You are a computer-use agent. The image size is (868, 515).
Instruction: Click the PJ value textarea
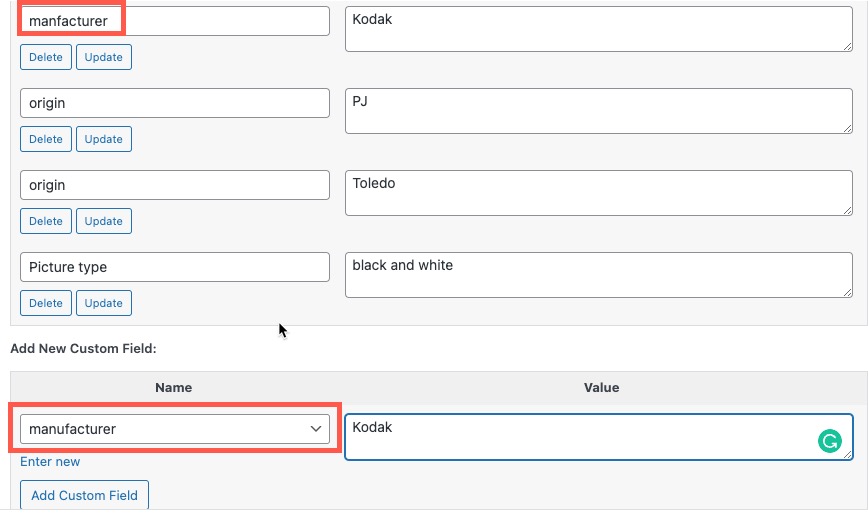[598, 110]
